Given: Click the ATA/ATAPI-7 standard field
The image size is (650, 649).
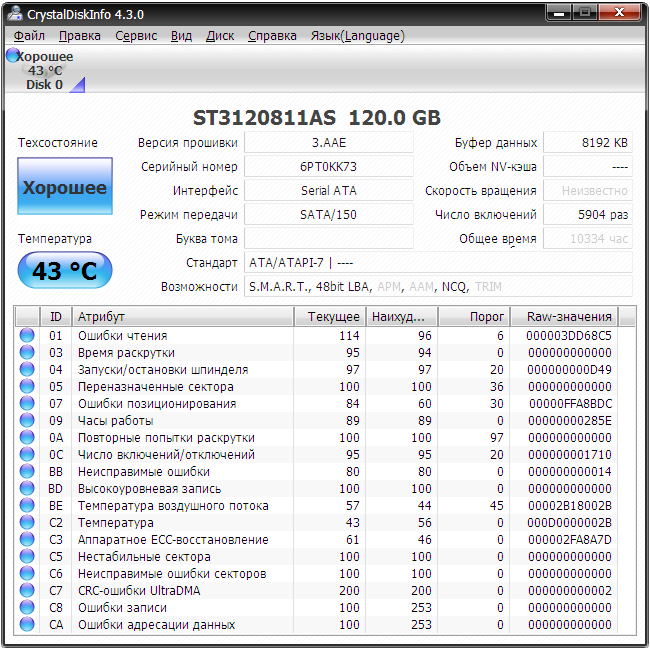Looking at the screenshot, I should point(439,263).
